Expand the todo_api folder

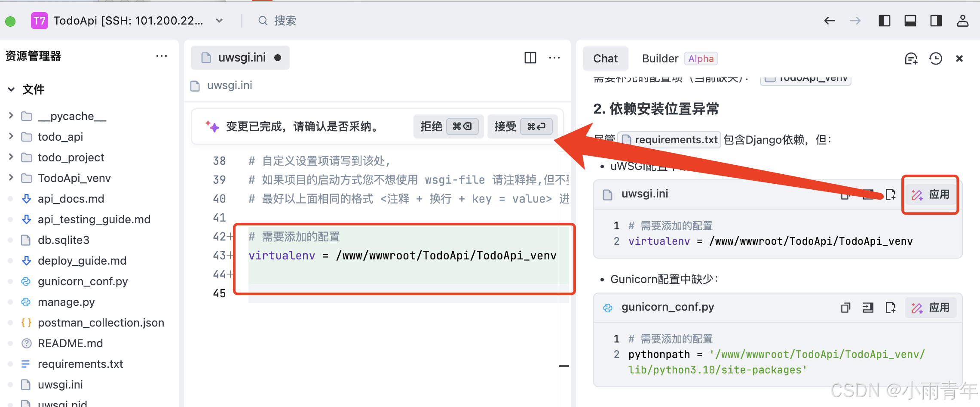(x=60, y=137)
